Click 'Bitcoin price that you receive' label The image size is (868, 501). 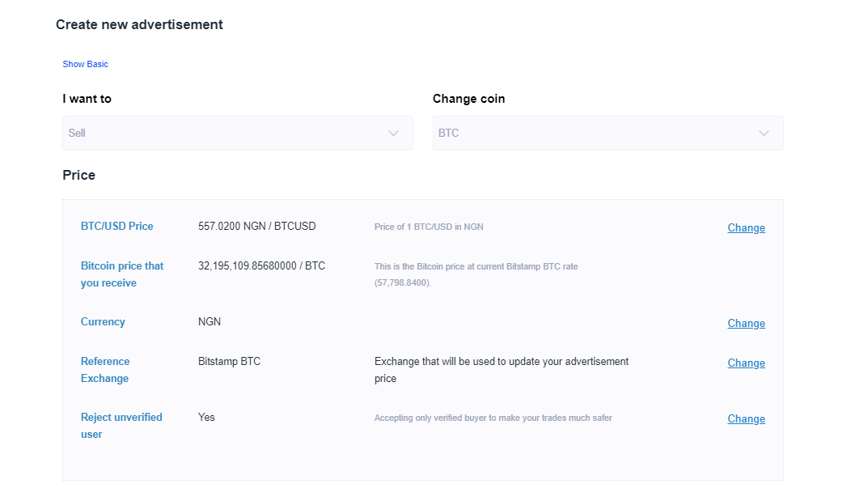122,274
